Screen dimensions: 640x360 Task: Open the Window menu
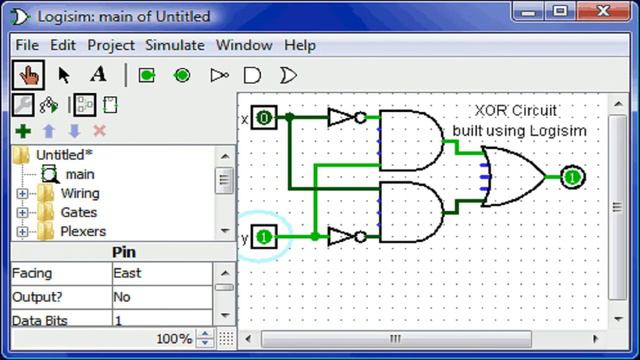244,45
